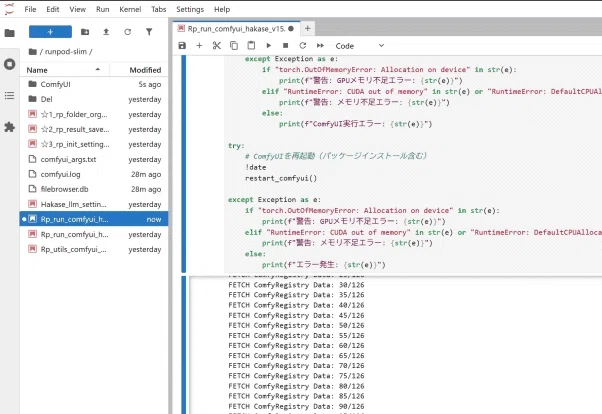Click output line 'Data: 50/126'

(296, 325)
